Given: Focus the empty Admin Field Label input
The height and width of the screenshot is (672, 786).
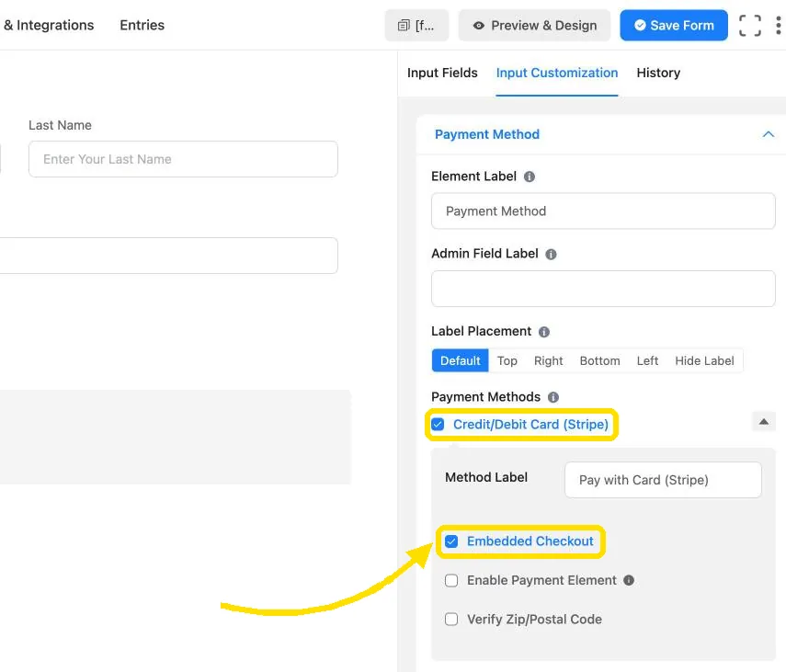Looking at the screenshot, I should (603, 289).
